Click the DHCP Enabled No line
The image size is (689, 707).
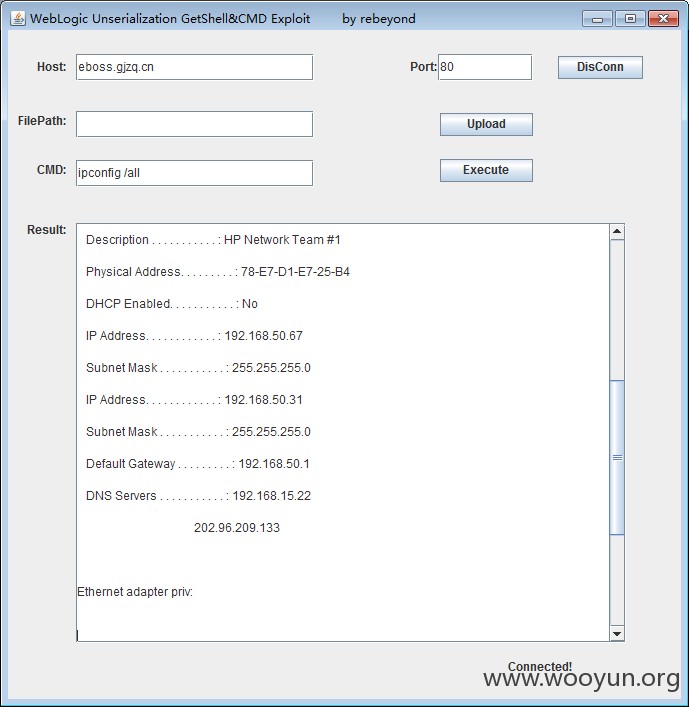pos(172,304)
